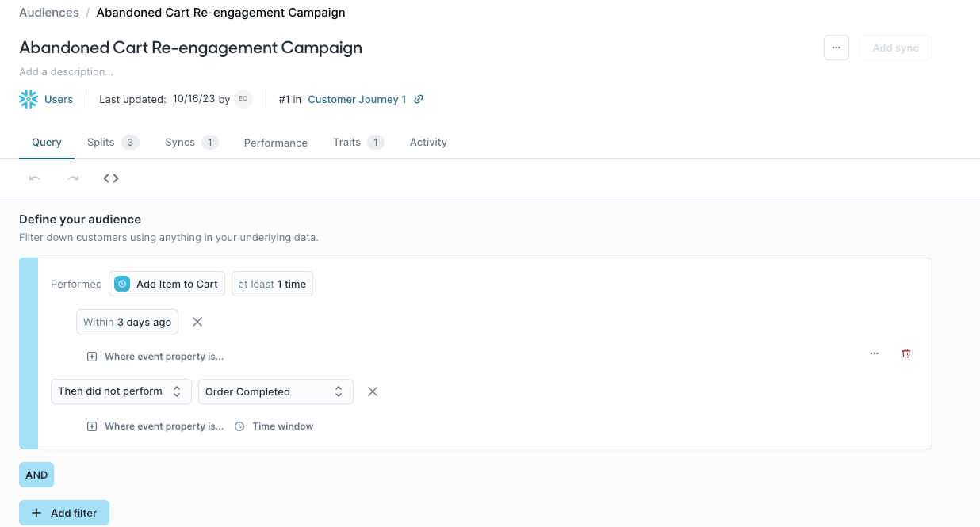Remove the Within 3 days ago condition
This screenshot has width=980, height=527.
pos(197,322)
